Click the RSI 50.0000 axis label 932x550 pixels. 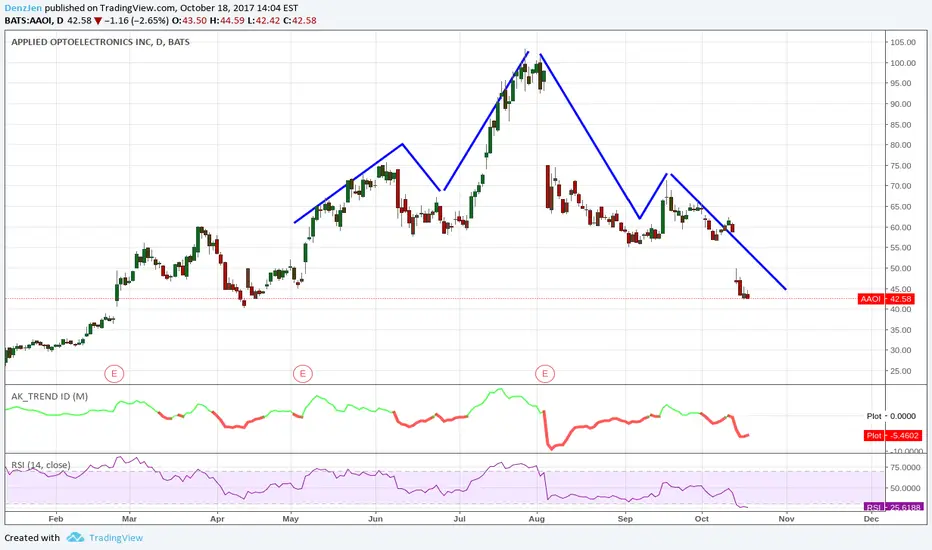click(904, 488)
